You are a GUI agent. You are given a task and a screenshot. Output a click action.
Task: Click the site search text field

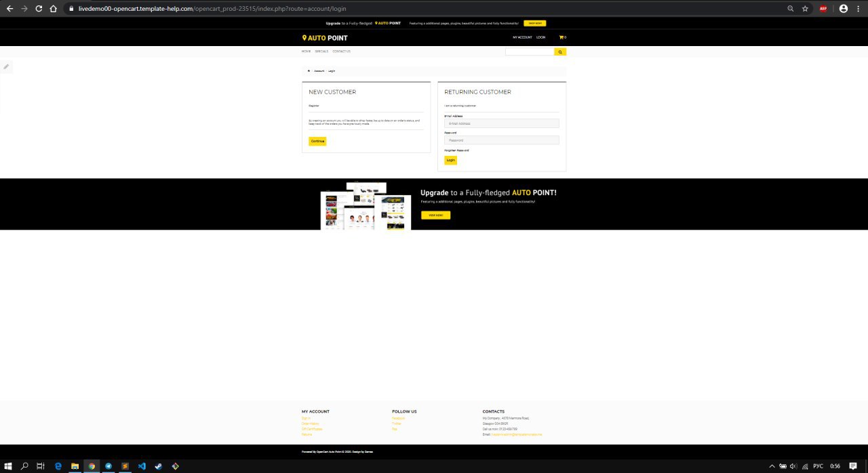coord(530,52)
